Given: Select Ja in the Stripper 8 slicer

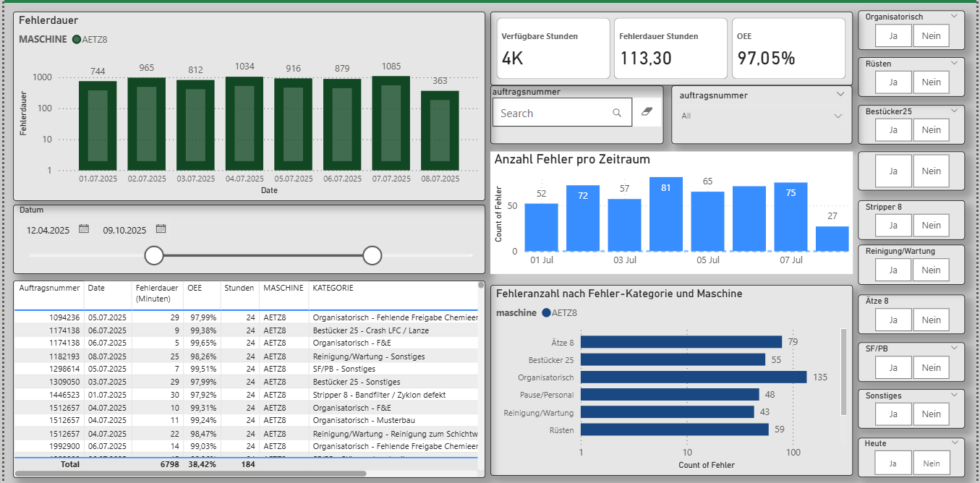Looking at the screenshot, I should click(x=893, y=226).
